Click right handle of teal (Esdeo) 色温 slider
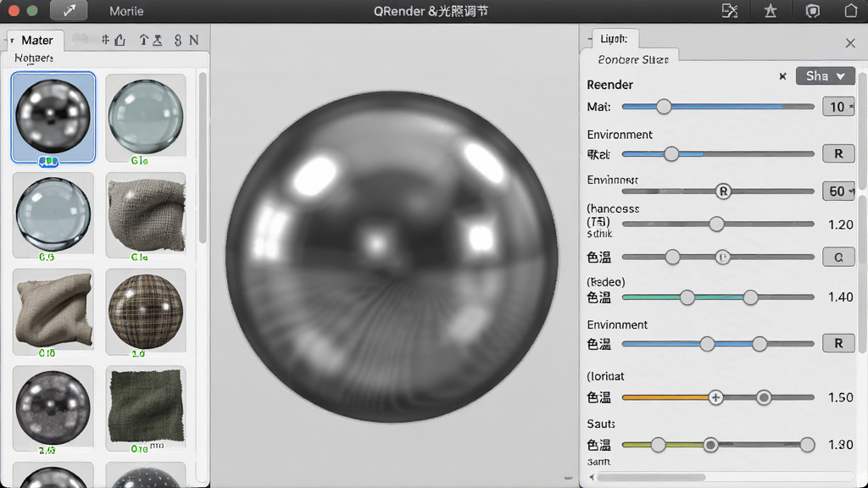Viewport: 868px width, 488px height. [x=750, y=297]
